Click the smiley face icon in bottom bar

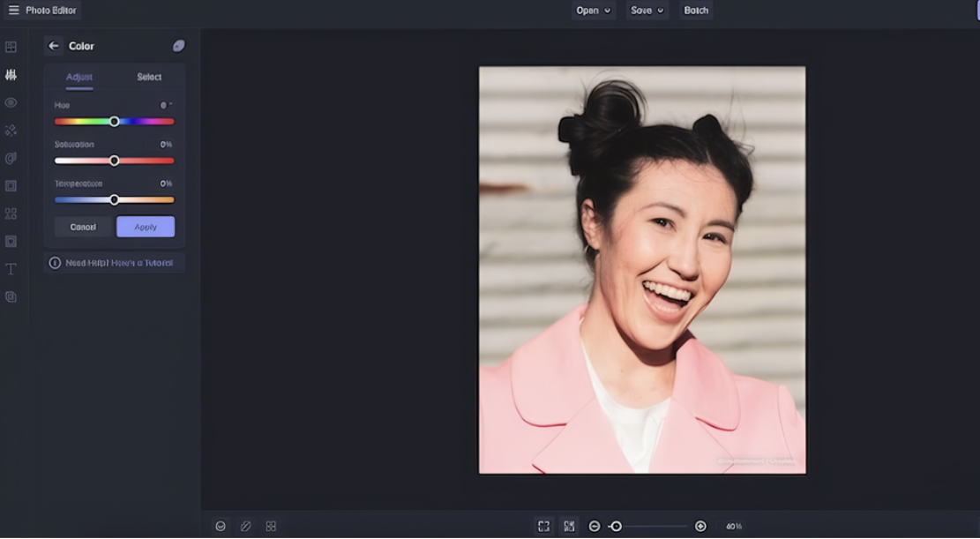coord(221,527)
